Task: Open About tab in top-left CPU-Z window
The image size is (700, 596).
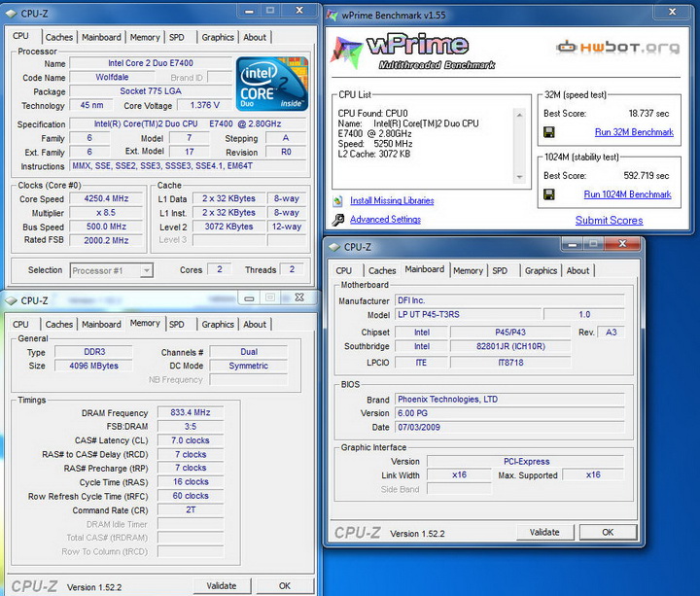Action: pos(255,38)
